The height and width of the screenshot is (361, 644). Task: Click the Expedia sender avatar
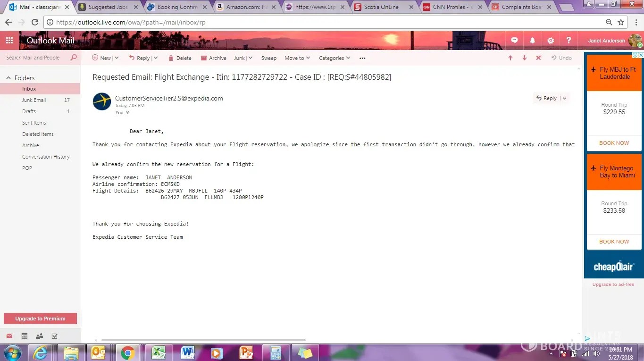pos(102,101)
